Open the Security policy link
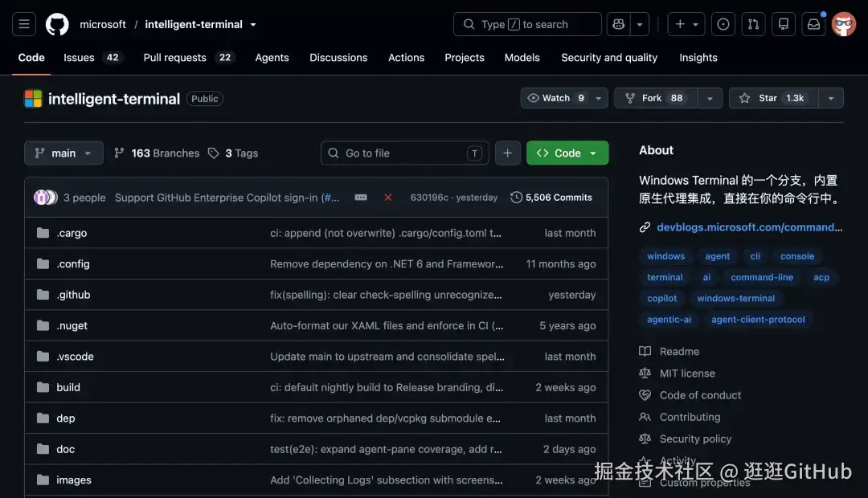This screenshot has height=498, width=868. point(695,439)
